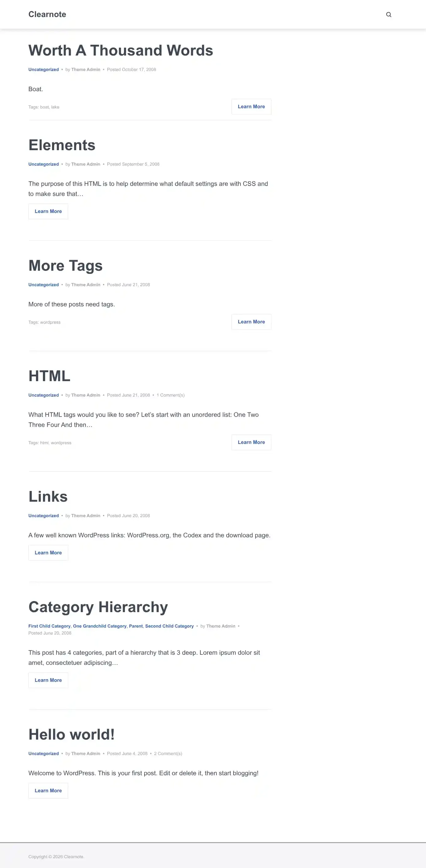426x868 pixels.
Task: Open the html tag under HTML post
Action: pos(44,443)
